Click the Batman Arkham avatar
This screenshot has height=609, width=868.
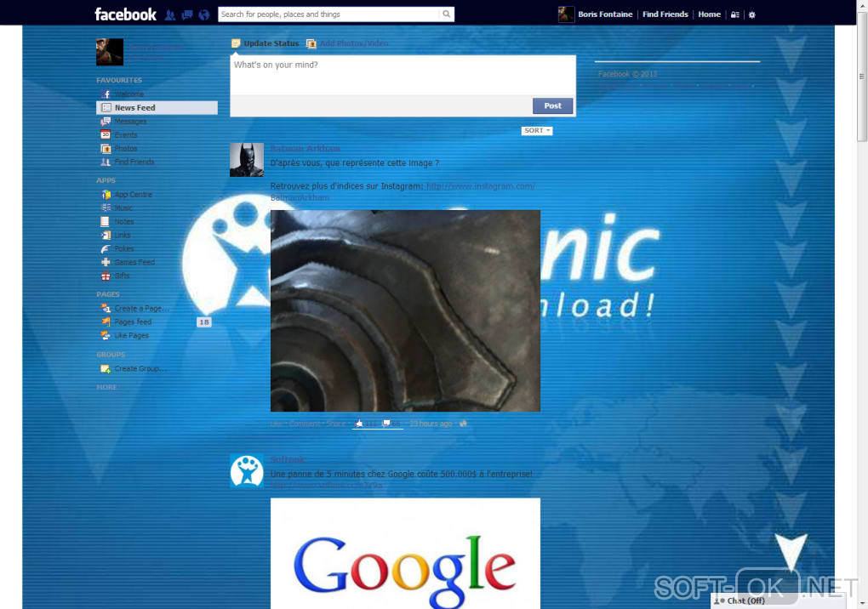[247, 160]
